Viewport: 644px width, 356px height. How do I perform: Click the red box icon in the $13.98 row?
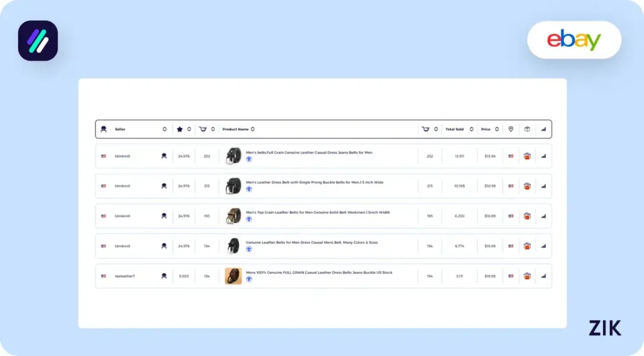pyautogui.click(x=527, y=156)
